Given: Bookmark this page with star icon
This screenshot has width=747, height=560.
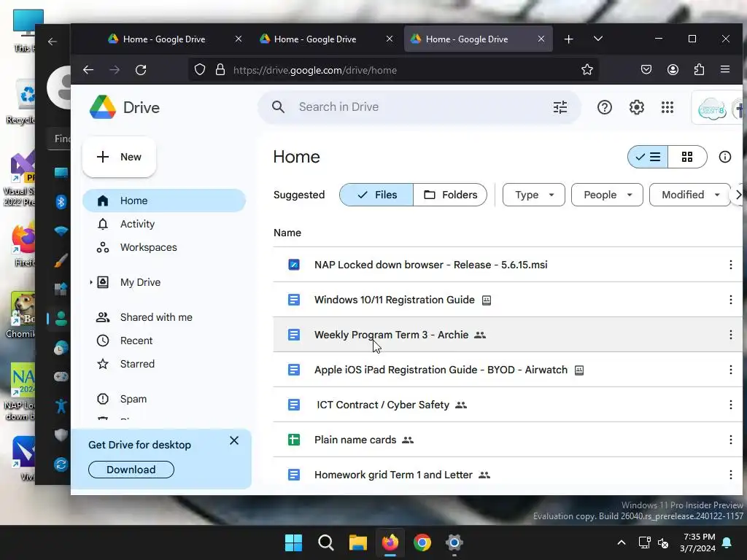Looking at the screenshot, I should click(587, 70).
